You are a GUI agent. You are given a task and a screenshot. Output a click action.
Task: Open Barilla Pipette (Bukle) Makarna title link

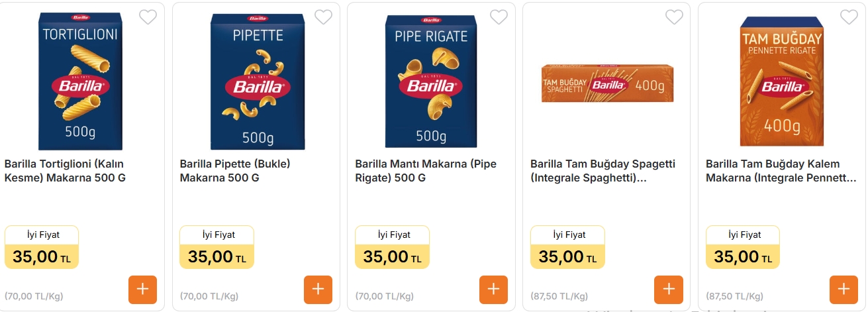click(235, 171)
